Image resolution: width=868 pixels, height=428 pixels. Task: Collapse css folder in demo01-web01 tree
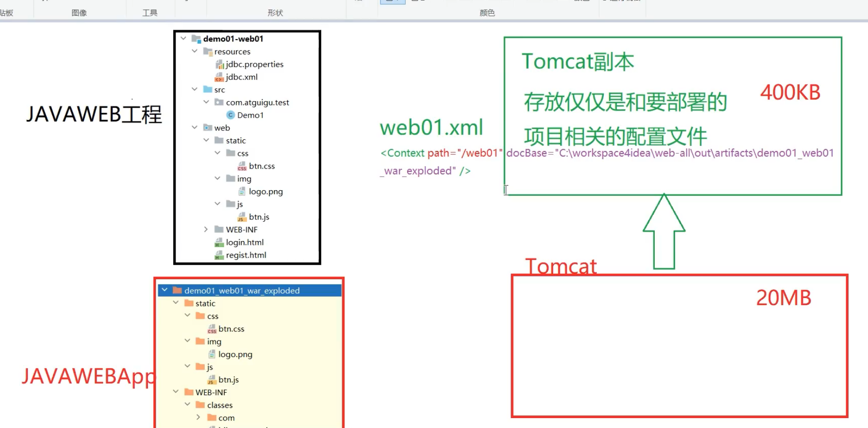click(x=217, y=153)
